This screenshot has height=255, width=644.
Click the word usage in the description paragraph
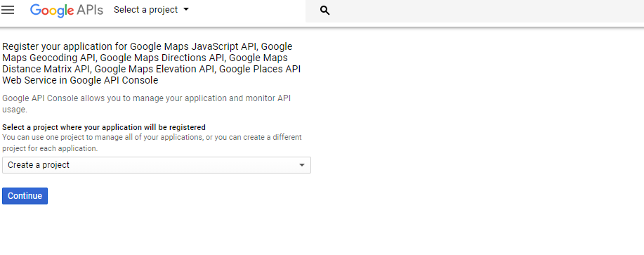14,110
